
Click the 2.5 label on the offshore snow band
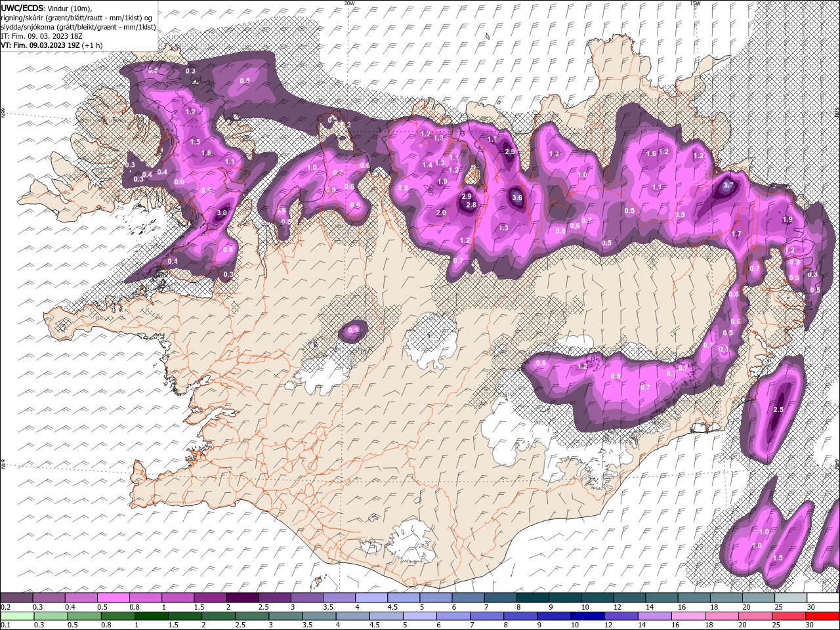click(778, 409)
